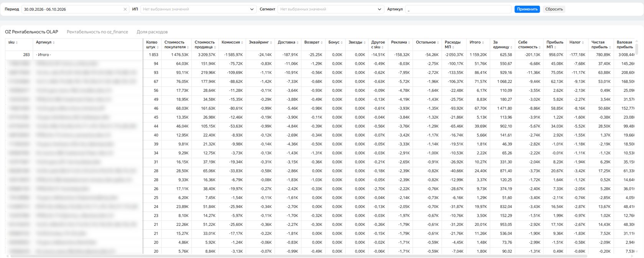The width and height of the screenshot is (644, 258).
Task: Click total sku count 283
Action: pyautogui.click(x=26, y=55)
